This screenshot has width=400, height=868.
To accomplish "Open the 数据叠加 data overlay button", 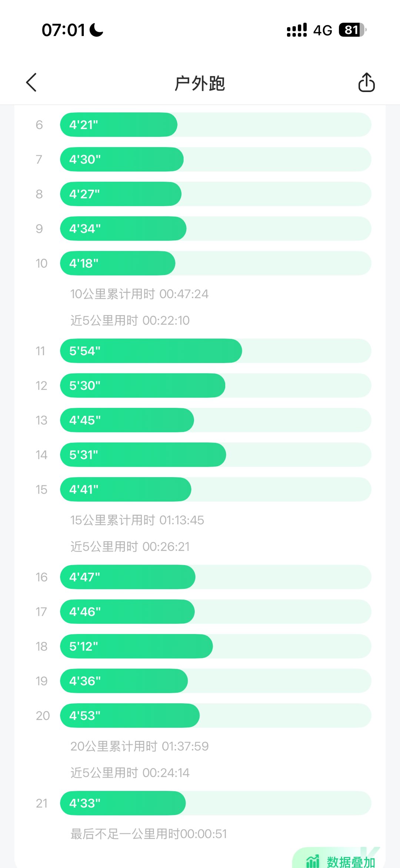I will 350,861.
